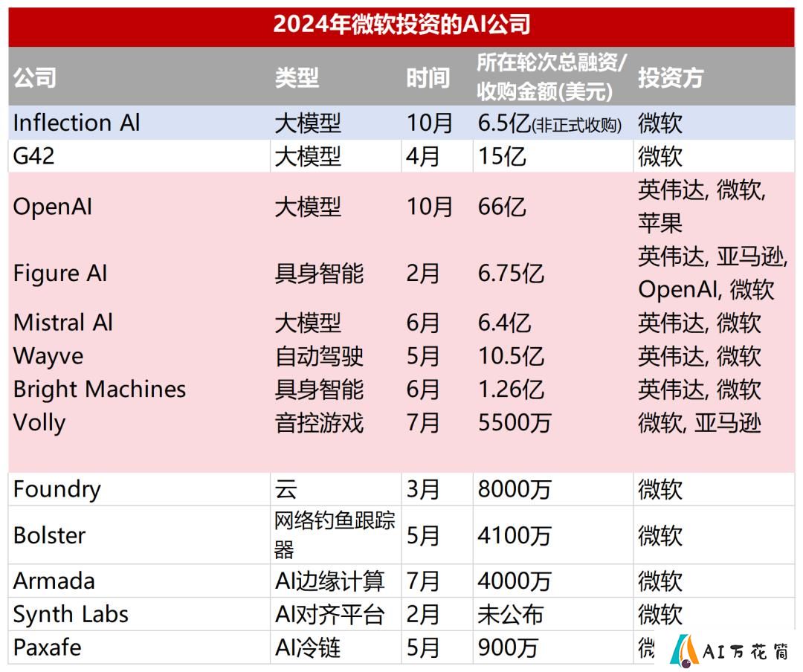Click the '6.5亿(非正式收购)' amount cell
The height and width of the screenshot is (672, 803).
click(x=549, y=123)
